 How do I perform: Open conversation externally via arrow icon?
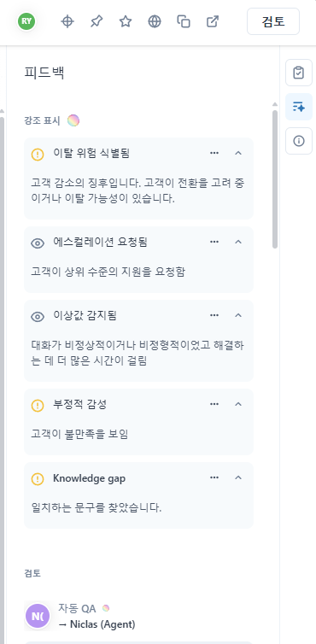point(213,21)
